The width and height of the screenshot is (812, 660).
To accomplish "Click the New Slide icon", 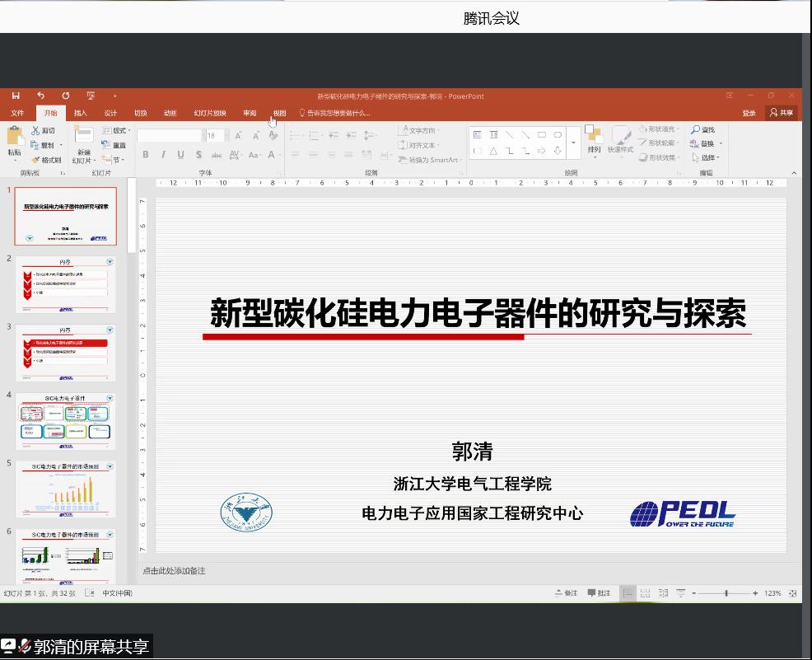I will coord(83,138).
